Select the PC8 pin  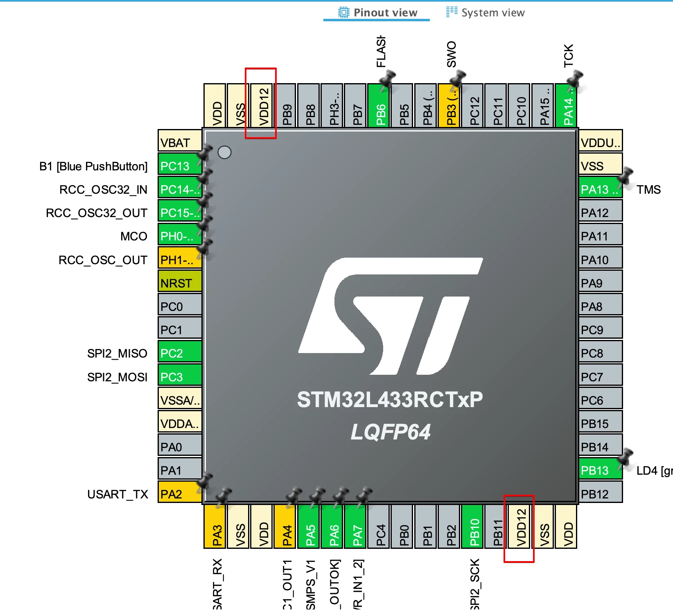(601, 351)
